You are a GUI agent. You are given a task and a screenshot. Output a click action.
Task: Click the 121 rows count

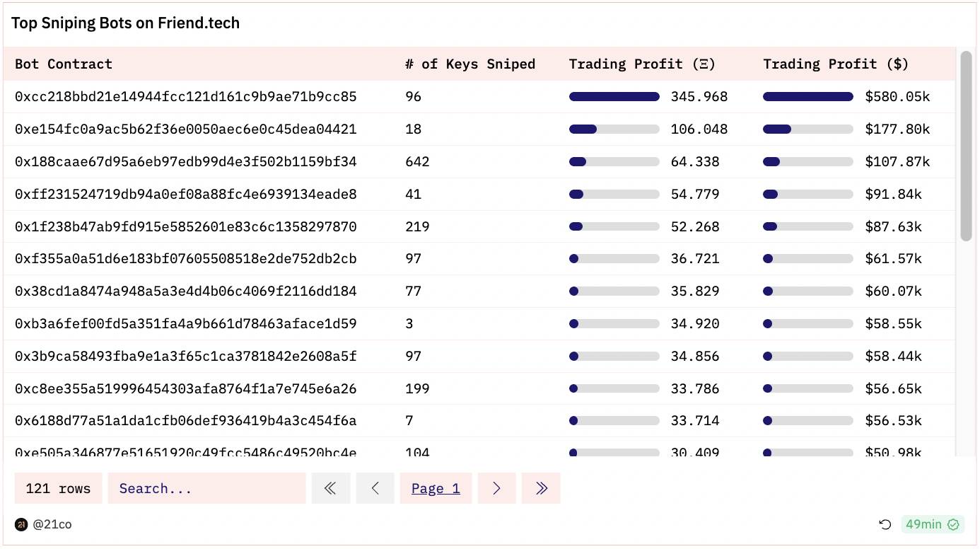(58, 488)
